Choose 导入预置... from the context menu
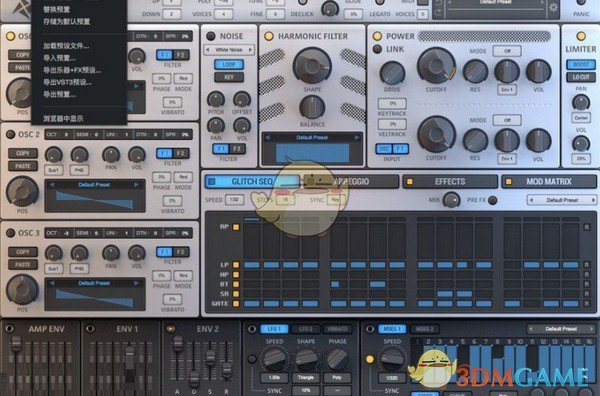600x396 pixels. point(59,58)
